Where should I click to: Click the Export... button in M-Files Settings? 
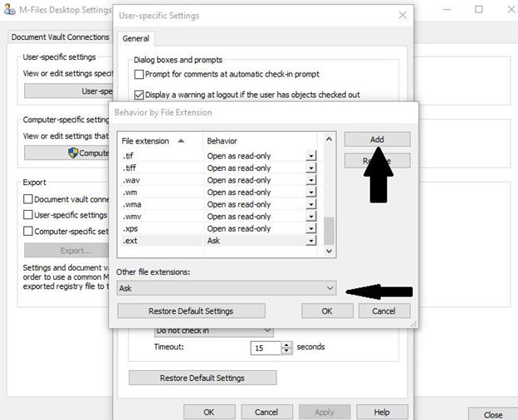[x=68, y=251]
